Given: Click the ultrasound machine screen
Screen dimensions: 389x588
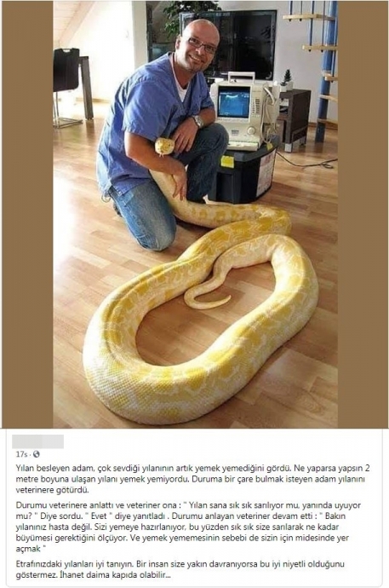Looking at the screenshot, I should pos(233,102).
